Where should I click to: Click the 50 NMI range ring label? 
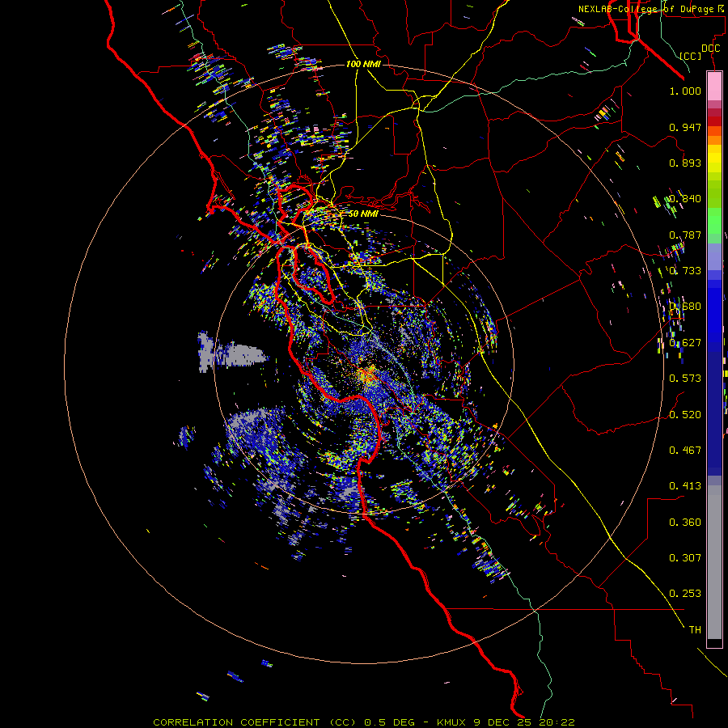point(363,214)
